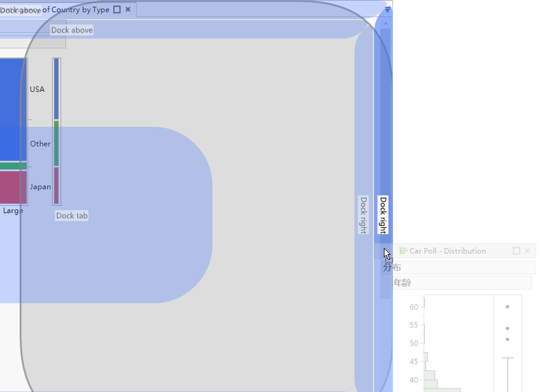The width and height of the screenshot is (540, 392).
Task: Click the Car Poll Distribution report icon
Action: point(403,251)
